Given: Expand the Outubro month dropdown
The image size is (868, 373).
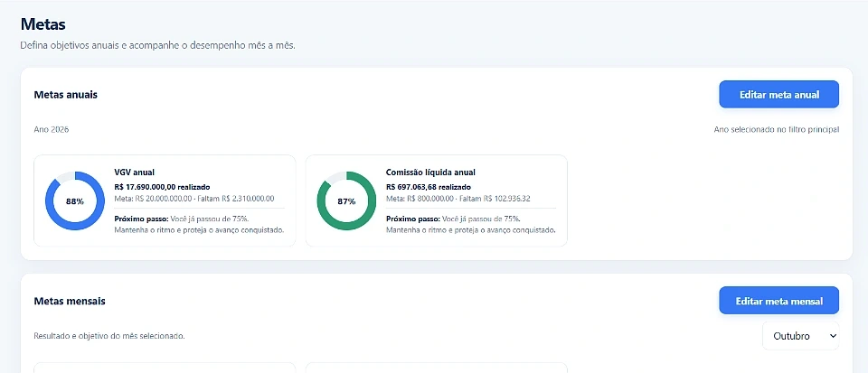Looking at the screenshot, I should point(800,336).
